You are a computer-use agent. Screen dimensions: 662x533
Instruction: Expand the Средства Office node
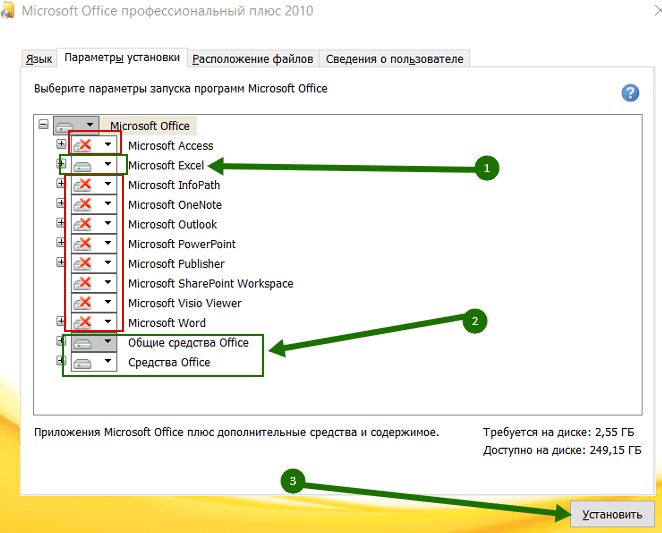61,361
